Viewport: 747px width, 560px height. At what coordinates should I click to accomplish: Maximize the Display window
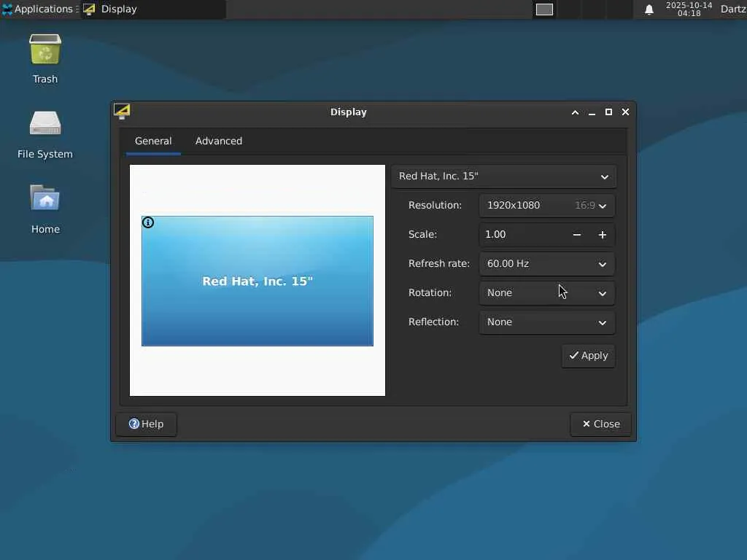(608, 112)
